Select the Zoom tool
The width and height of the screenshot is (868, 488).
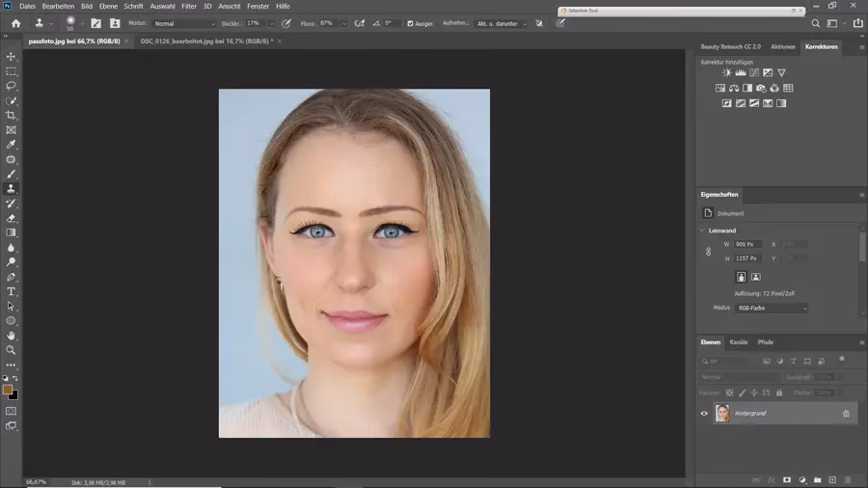(12, 350)
